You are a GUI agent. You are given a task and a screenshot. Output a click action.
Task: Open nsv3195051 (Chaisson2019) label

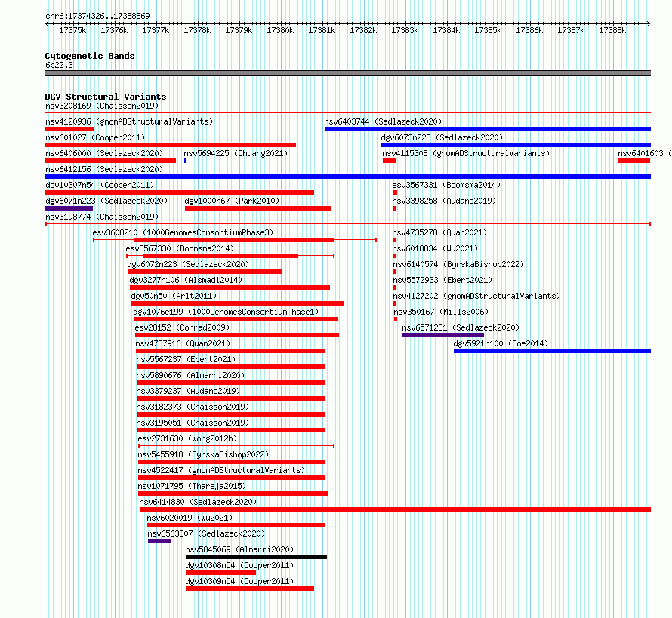(x=193, y=423)
